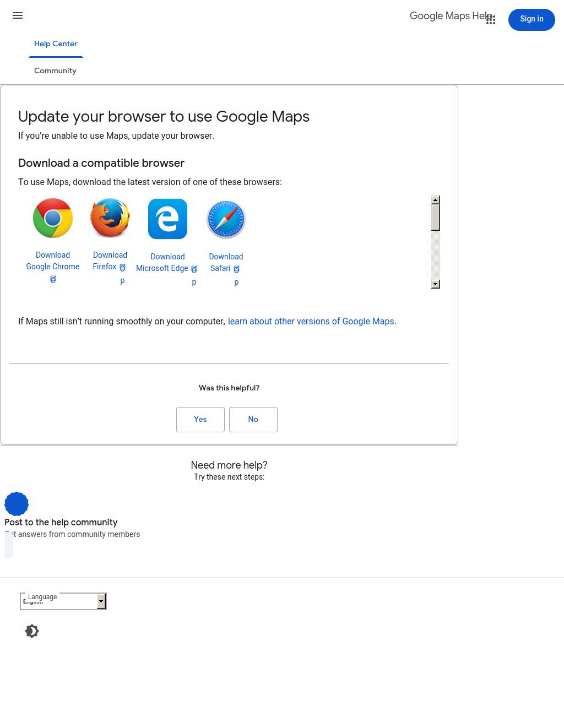This screenshot has width=564, height=728.
Task: Open learn about other versions link
Action: [x=311, y=322]
